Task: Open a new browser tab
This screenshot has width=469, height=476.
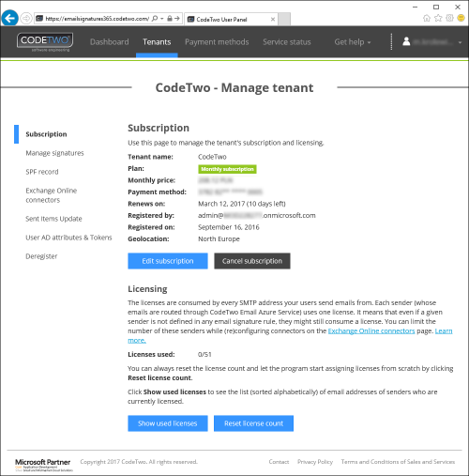Action: click(284, 19)
